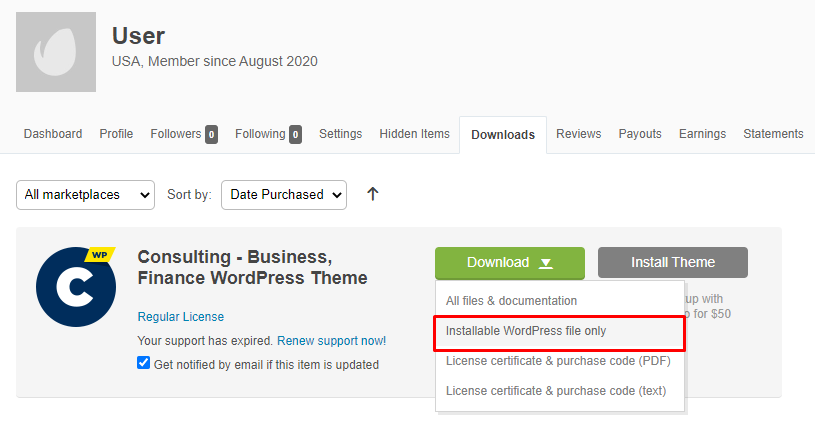Click the Followers count badge

click(211, 134)
